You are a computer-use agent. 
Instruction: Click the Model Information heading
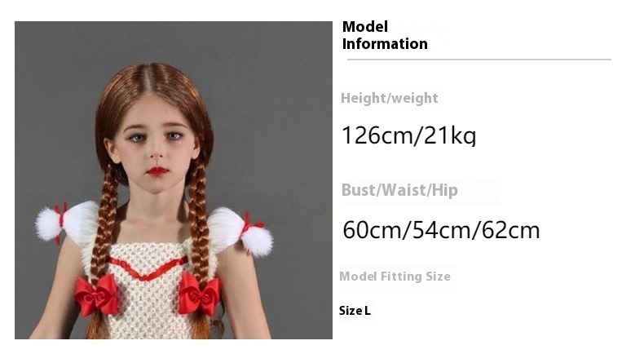(385, 35)
